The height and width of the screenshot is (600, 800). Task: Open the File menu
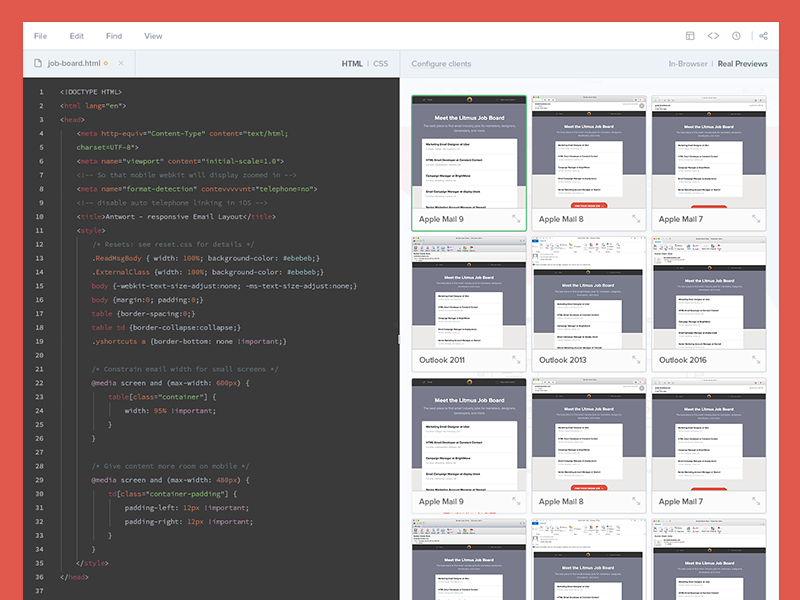pyautogui.click(x=40, y=36)
